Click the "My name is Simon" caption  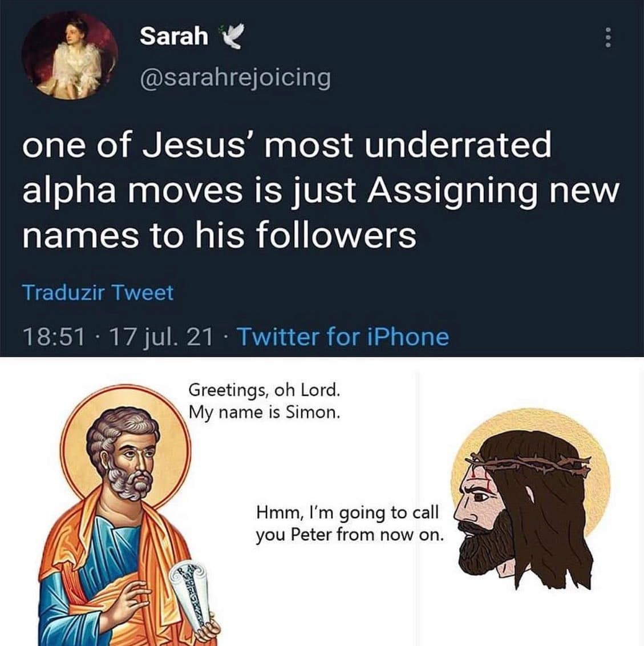point(265,412)
